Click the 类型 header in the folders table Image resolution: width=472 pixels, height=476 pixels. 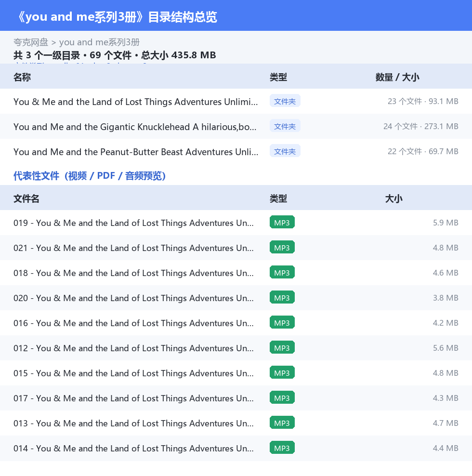(278, 77)
